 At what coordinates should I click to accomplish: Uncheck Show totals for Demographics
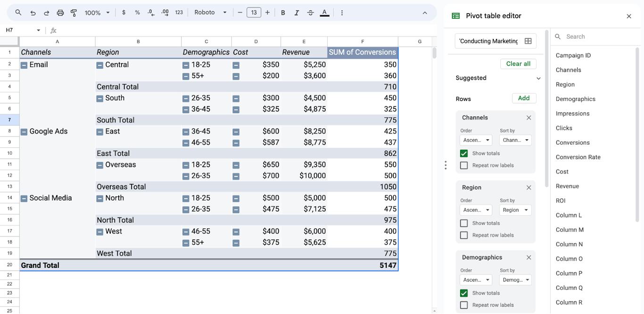tap(464, 293)
